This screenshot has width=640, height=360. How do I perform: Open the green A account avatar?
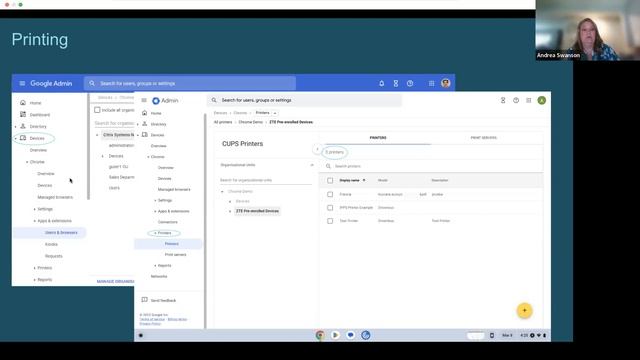pyautogui.click(x=542, y=100)
